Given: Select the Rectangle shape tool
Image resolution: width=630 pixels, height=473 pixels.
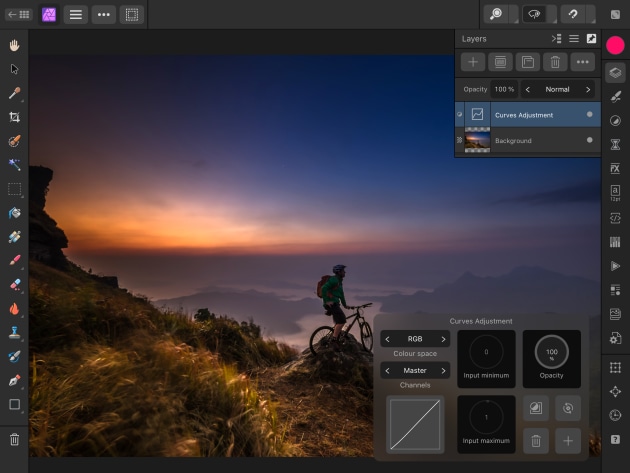Looking at the screenshot, I should pos(14,404).
